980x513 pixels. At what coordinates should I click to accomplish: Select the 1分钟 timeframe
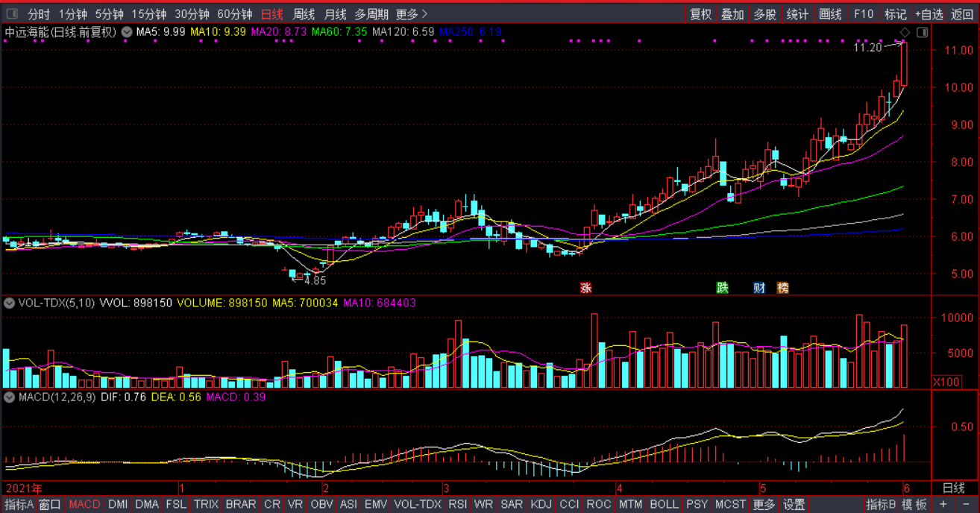coord(72,14)
